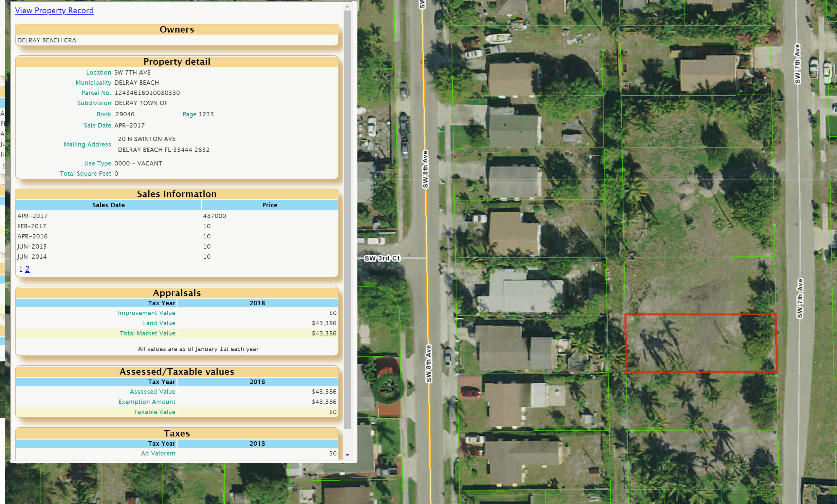The width and height of the screenshot is (837, 504).
Task: Go to page 2 of sales information
Action: (x=27, y=269)
